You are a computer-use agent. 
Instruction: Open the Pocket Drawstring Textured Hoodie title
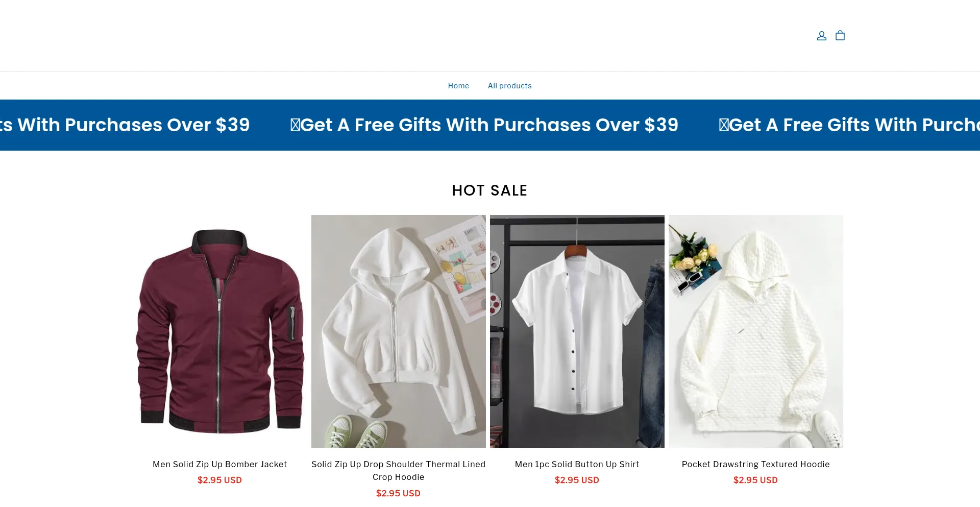point(756,464)
